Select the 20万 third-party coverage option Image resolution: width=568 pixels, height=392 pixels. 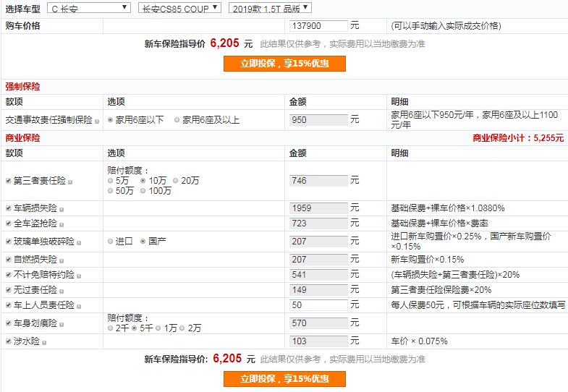[176, 180]
